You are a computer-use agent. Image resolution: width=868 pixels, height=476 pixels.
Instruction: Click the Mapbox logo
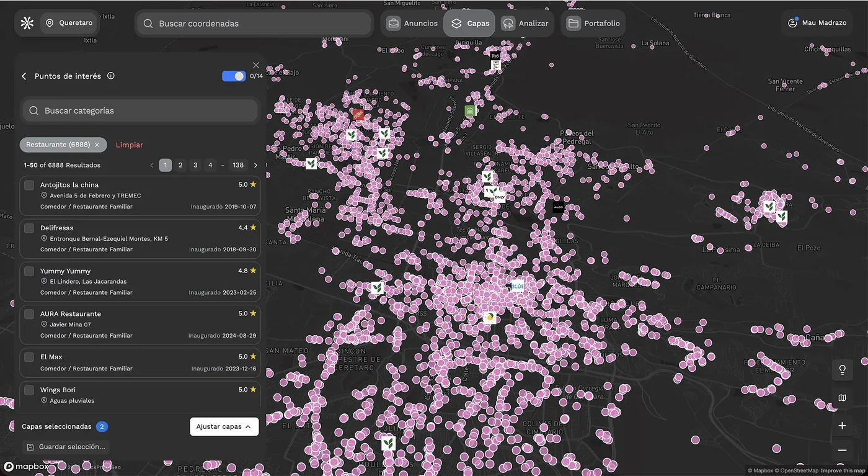27,467
